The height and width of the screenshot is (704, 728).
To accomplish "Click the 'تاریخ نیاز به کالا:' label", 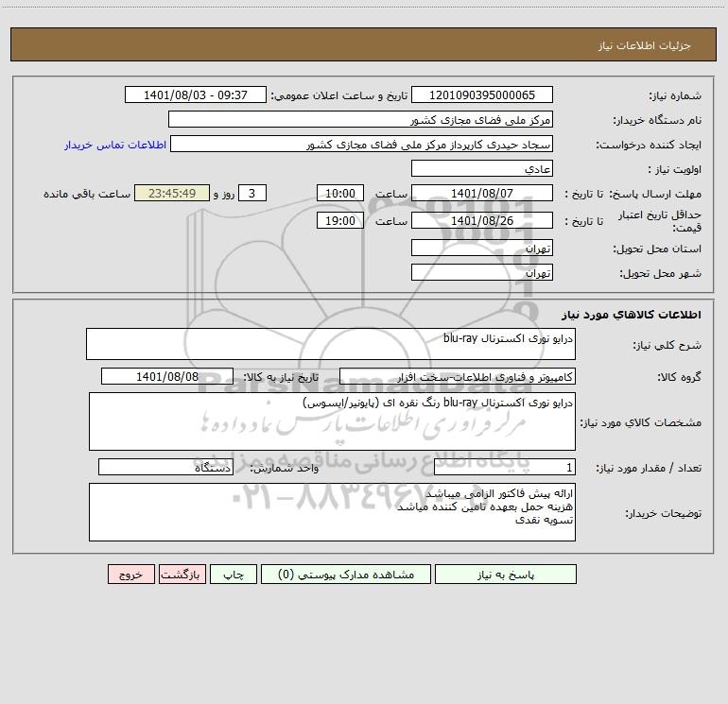I will click(282, 377).
